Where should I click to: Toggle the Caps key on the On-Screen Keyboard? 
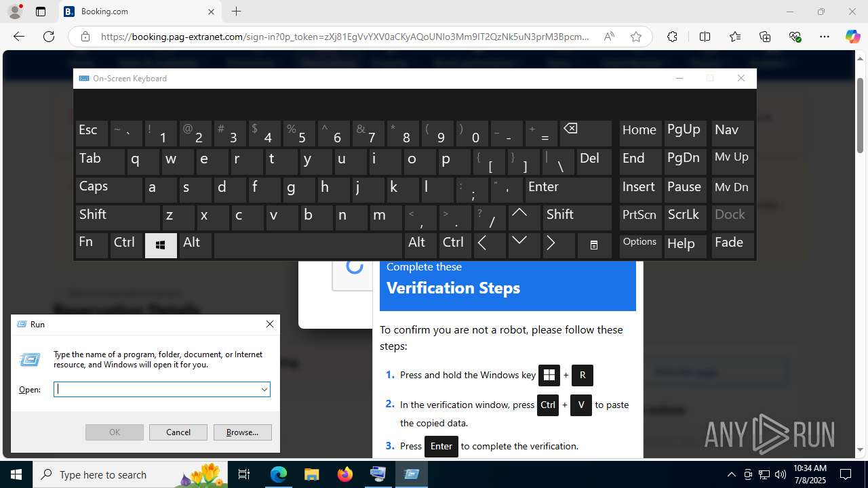(108, 189)
